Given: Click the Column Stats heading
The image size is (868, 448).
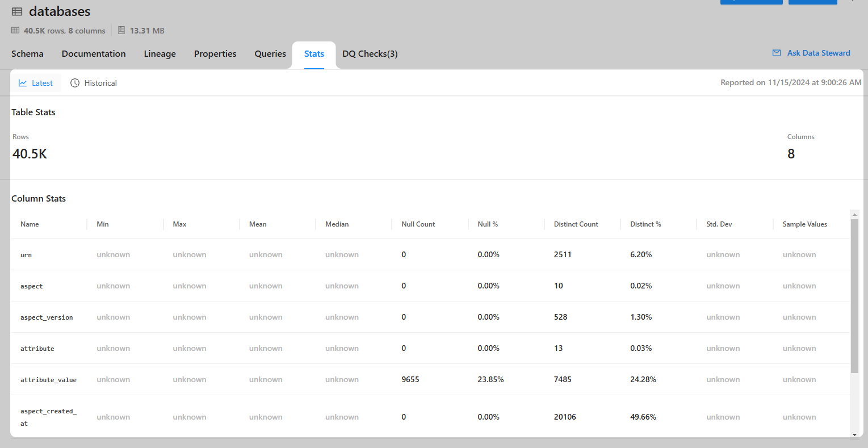Looking at the screenshot, I should point(39,199).
